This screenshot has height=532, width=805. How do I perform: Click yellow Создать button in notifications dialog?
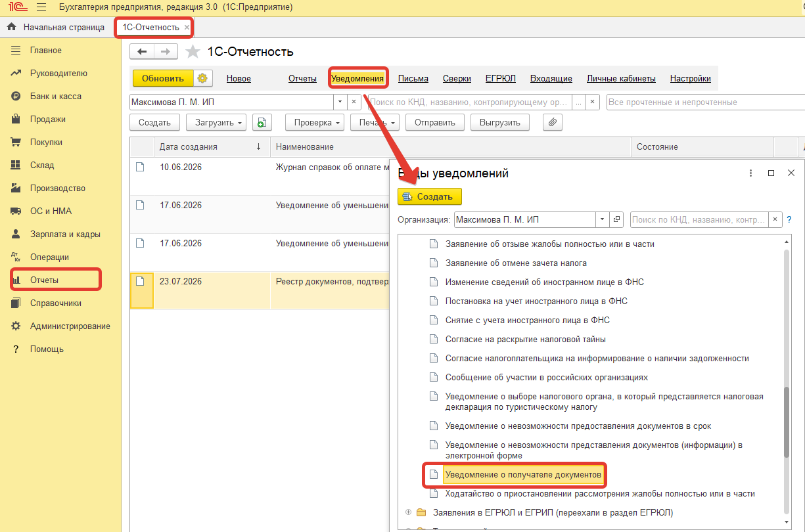tap(430, 196)
